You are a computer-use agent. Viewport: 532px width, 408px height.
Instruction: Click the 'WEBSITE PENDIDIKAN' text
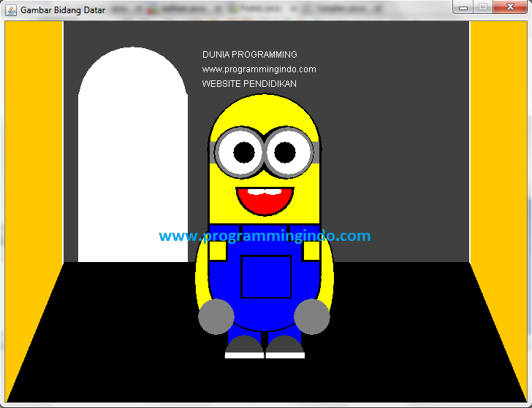click(x=249, y=84)
